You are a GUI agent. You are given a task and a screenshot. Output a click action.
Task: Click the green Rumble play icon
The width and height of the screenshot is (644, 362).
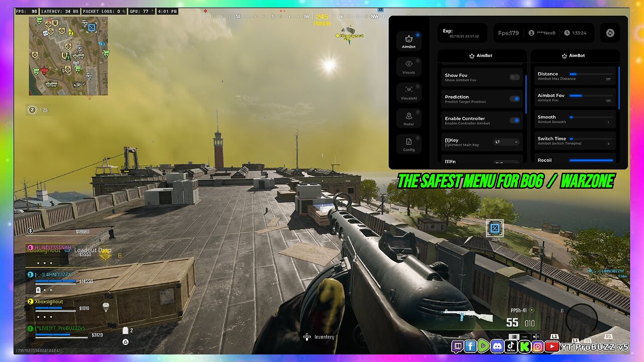click(x=484, y=346)
